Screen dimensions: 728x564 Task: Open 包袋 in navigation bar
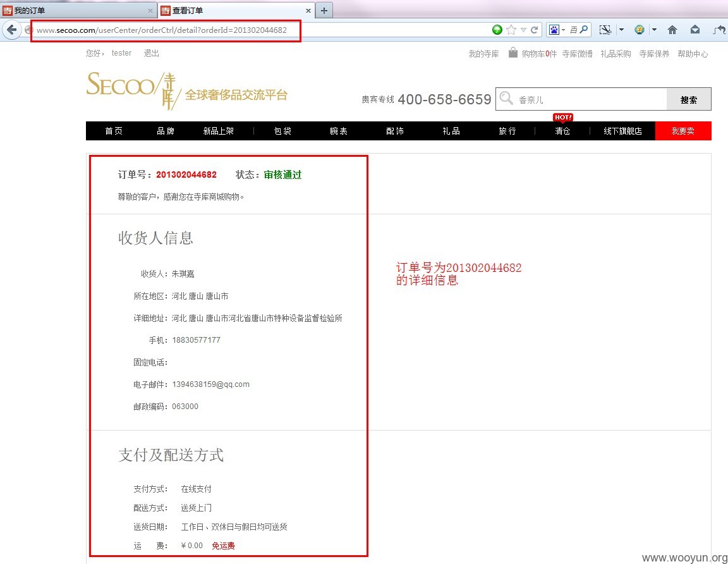coord(282,131)
